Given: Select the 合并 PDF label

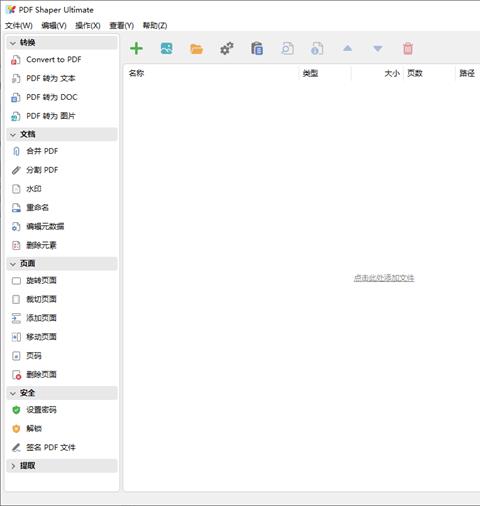Looking at the screenshot, I should click(42, 151).
